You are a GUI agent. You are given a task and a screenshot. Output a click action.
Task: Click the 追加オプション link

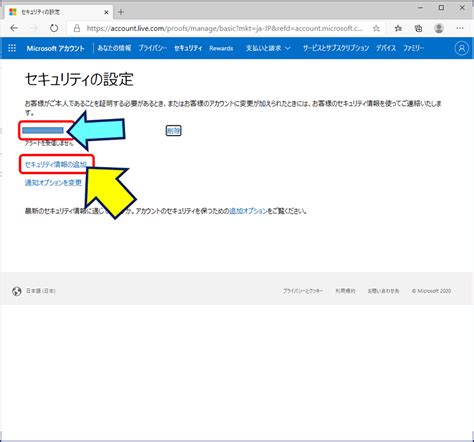pyautogui.click(x=248, y=211)
